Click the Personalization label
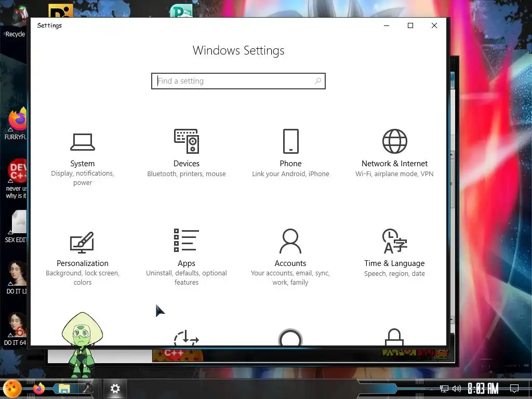Viewport: 532px width, 399px height. click(83, 263)
